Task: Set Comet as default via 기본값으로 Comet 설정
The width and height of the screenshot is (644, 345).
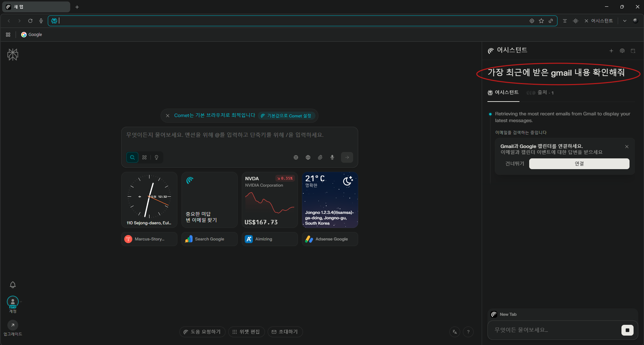Action: [286, 116]
